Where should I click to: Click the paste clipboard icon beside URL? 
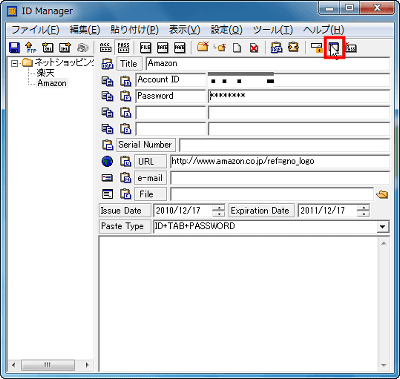point(125,161)
